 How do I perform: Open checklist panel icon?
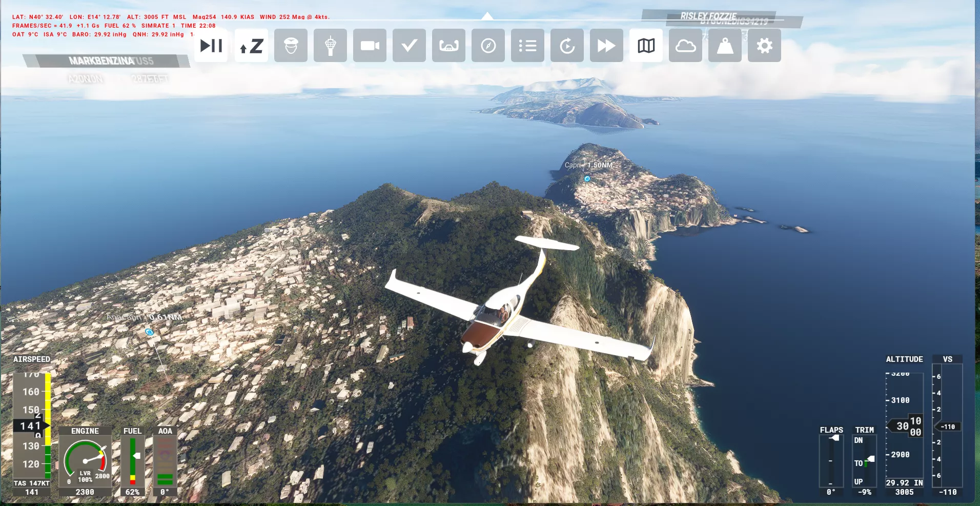click(x=409, y=46)
